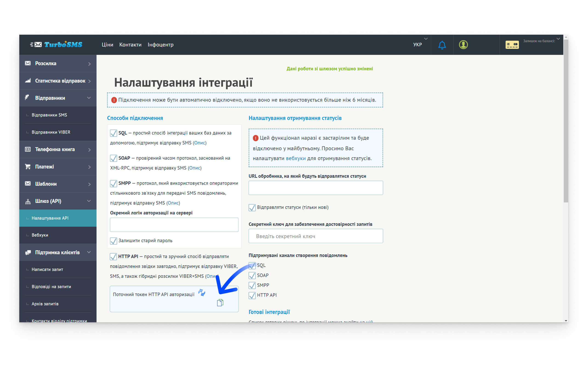Viewport: 588px width, 368px height.
Task: Expand the Шаблони arrow
Action: click(89, 184)
